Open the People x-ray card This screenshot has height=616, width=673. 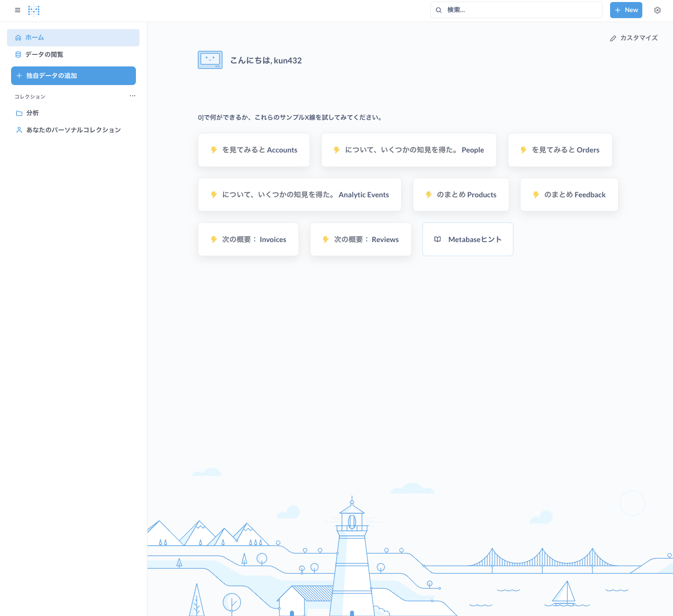(x=409, y=150)
